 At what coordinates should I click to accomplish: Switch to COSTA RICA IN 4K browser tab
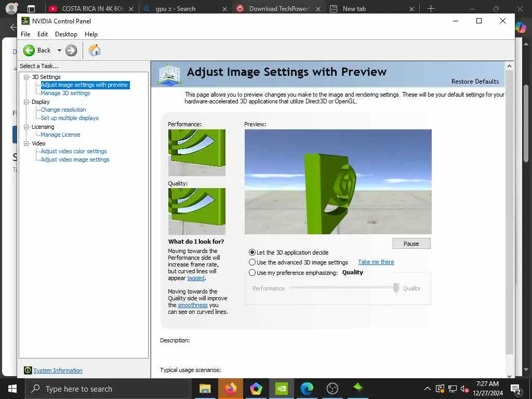[91, 8]
